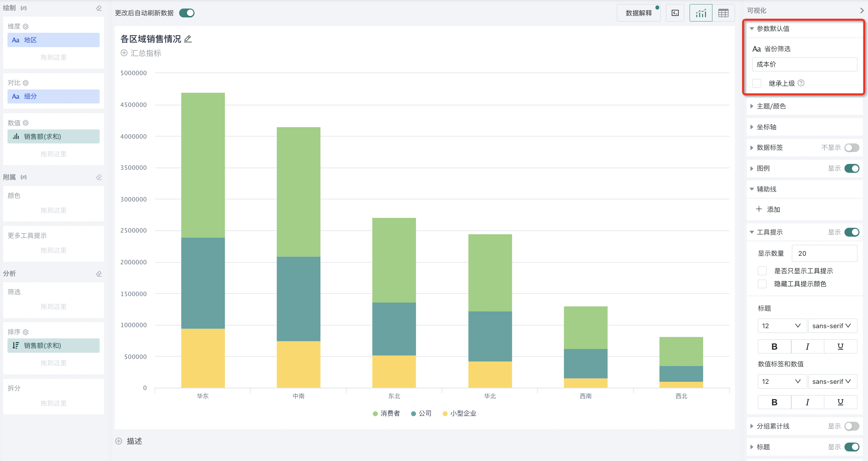Check 隐藏工具提示颜色 option
868x461 pixels.
[762, 284]
